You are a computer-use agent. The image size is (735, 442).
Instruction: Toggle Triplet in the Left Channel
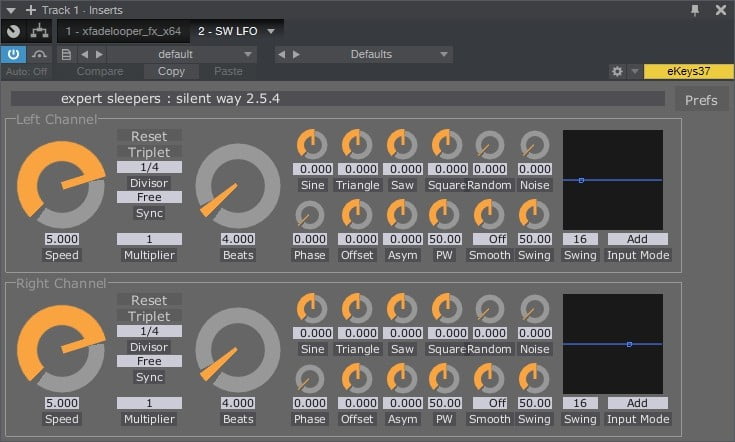149,152
